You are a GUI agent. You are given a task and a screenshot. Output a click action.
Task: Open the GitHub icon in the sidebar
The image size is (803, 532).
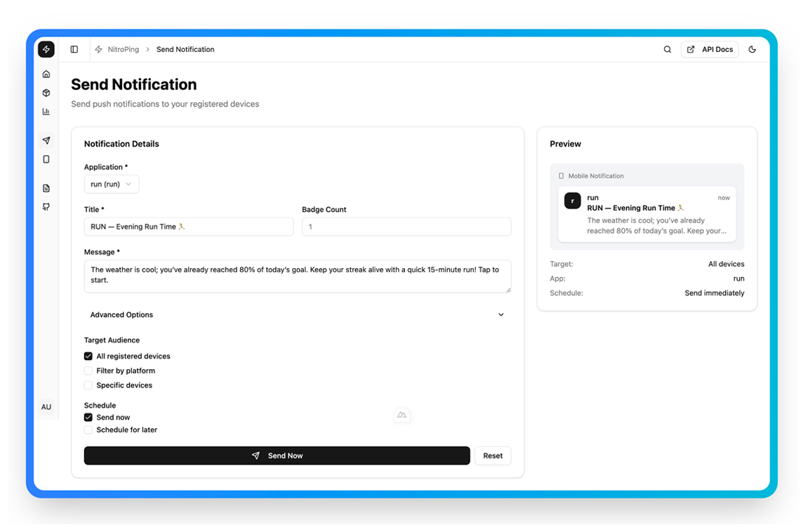(x=46, y=207)
